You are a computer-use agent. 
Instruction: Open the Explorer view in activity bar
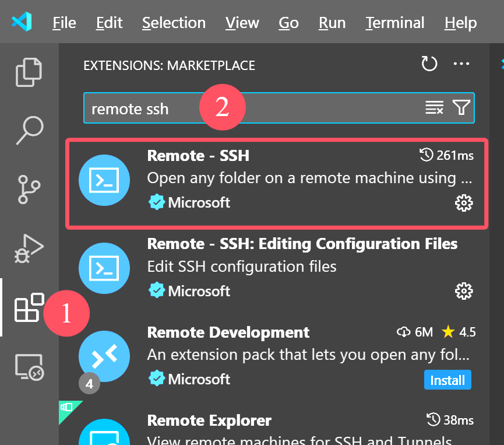pyautogui.click(x=29, y=72)
